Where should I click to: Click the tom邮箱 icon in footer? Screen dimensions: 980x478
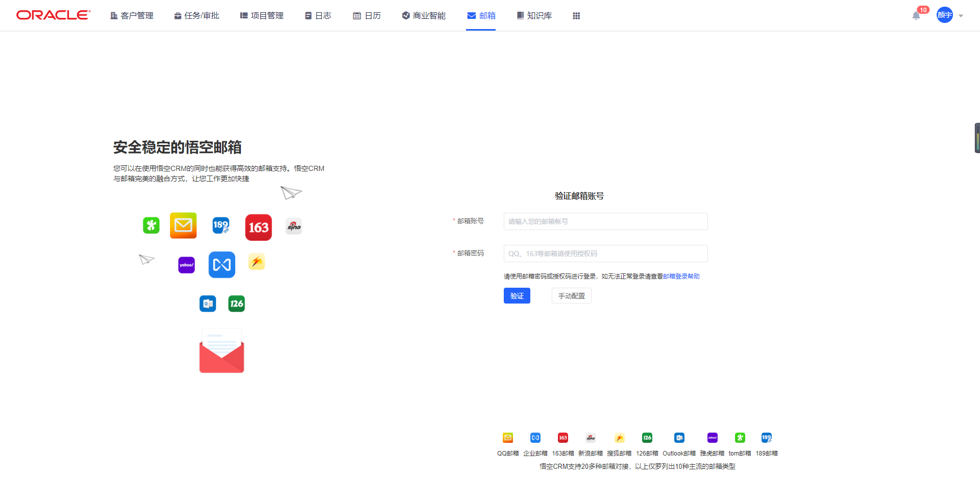(740, 438)
